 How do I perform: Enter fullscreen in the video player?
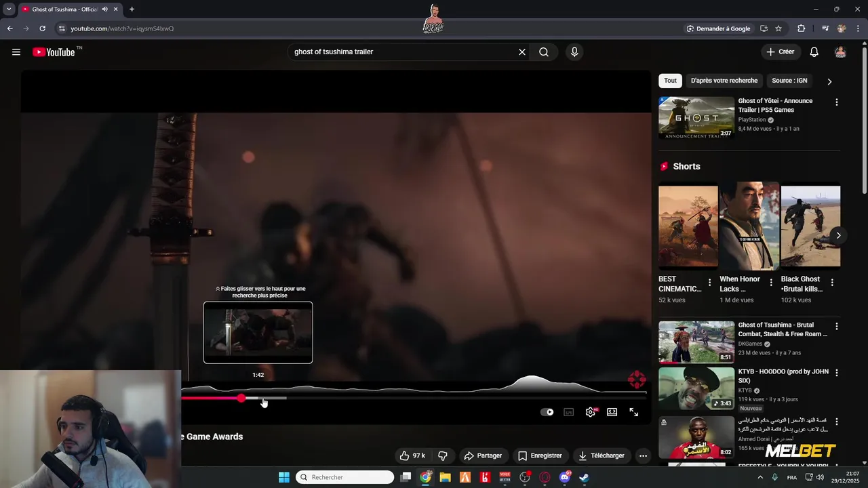point(634,412)
